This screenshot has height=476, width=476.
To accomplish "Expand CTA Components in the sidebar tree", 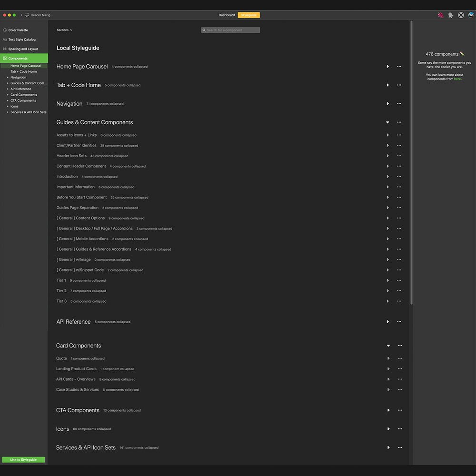I will [x=8, y=100].
